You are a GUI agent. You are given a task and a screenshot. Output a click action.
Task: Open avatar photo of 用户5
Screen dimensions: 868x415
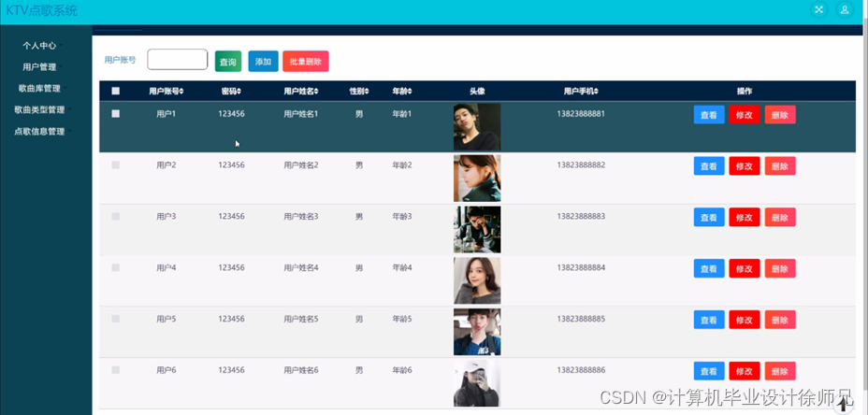click(477, 332)
